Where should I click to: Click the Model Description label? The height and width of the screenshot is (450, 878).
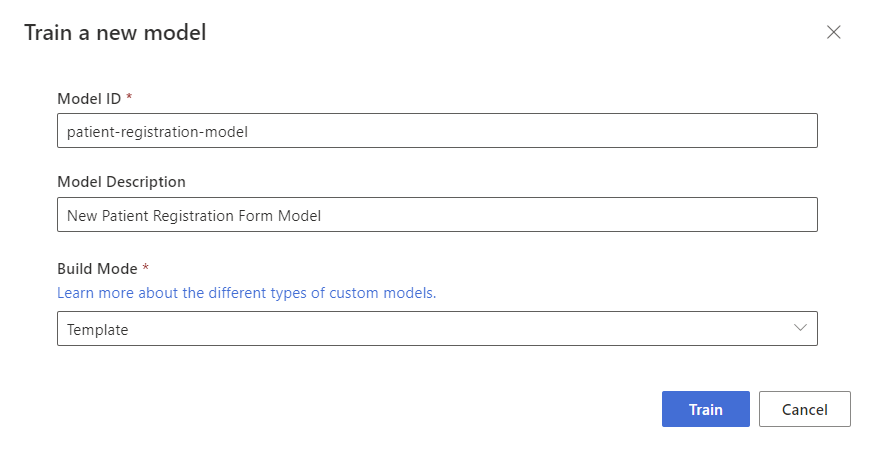point(122,182)
